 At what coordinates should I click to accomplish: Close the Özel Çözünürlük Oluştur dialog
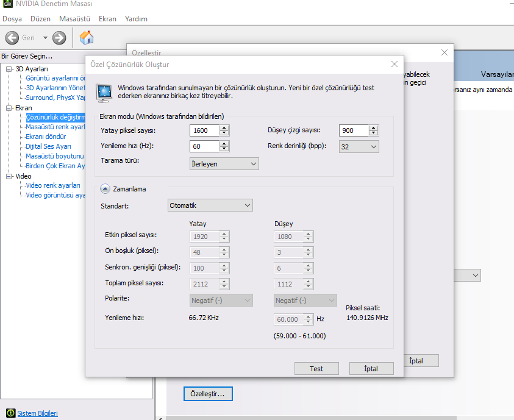click(394, 64)
